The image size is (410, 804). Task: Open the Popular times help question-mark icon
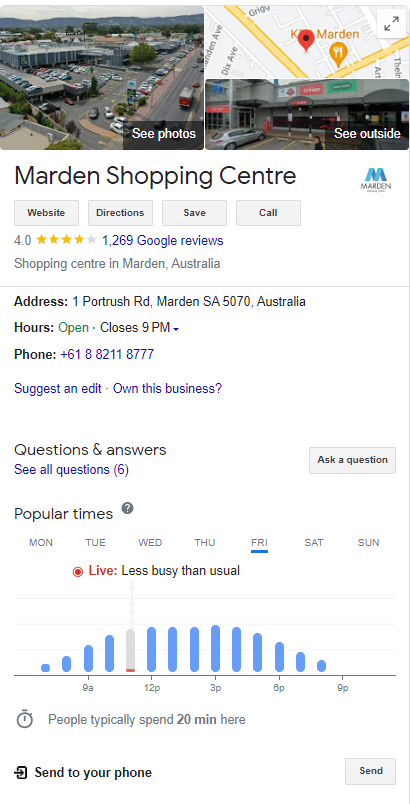[128, 509]
